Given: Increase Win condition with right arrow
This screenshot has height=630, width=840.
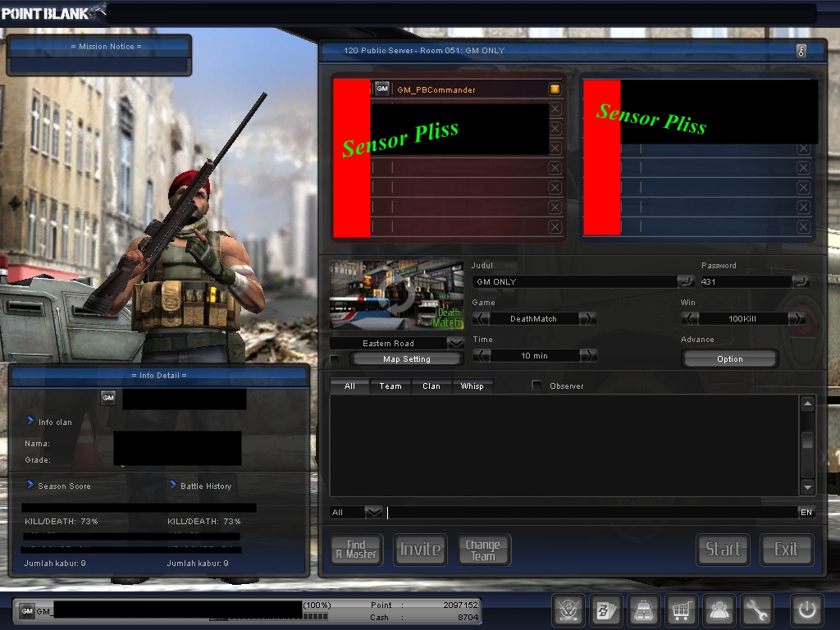Looking at the screenshot, I should [797, 319].
